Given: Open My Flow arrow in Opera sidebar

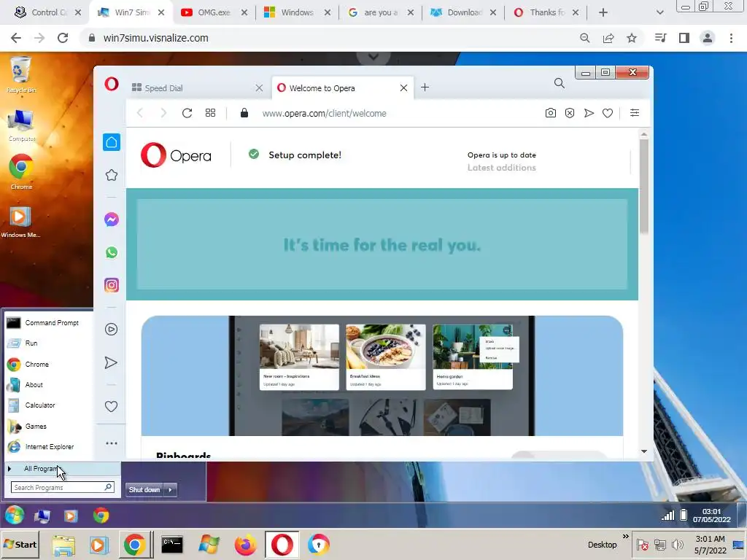Looking at the screenshot, I should click(111, 363).
